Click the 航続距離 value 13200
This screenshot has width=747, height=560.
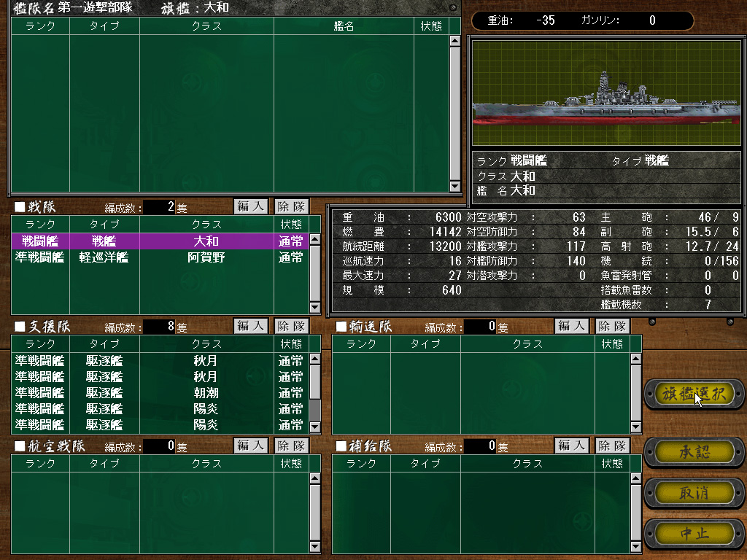pos(446,246)
